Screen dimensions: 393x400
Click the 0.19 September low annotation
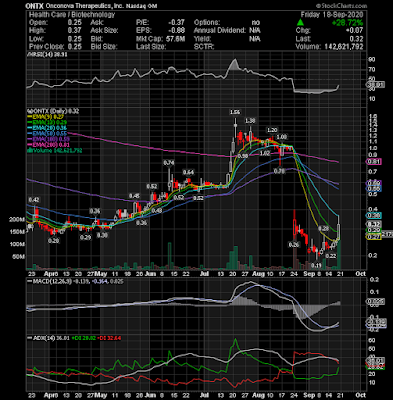[x=316, y=265]
